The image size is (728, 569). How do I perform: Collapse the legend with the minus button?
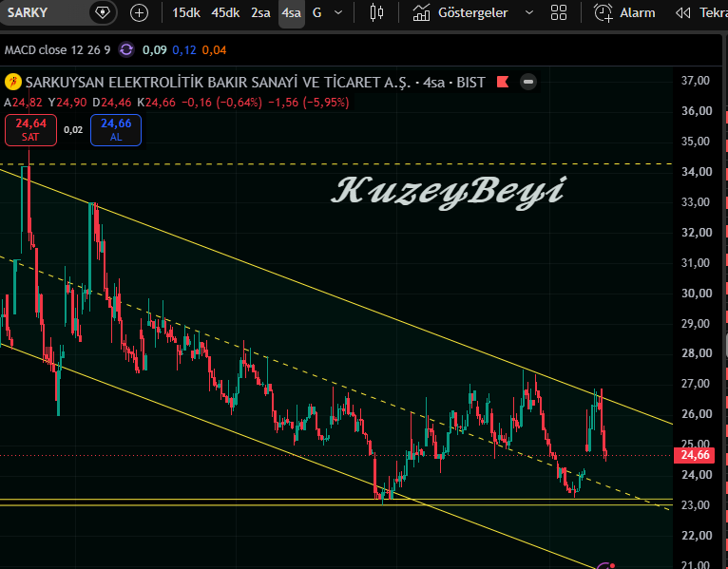(x=527, y=82)
